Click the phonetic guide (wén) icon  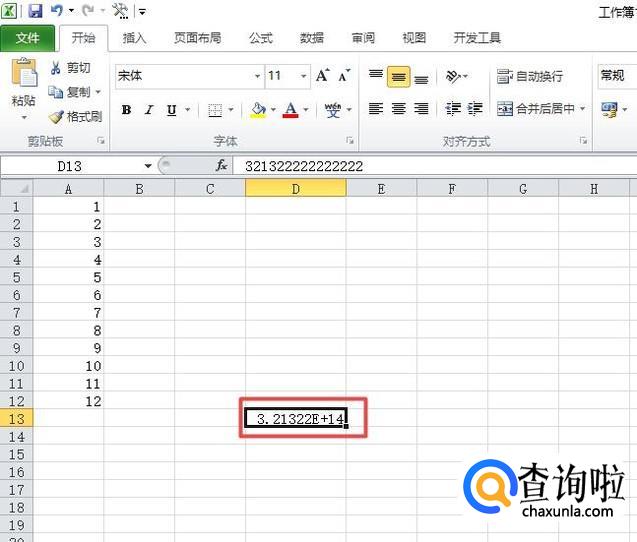(x=333, y=110)
